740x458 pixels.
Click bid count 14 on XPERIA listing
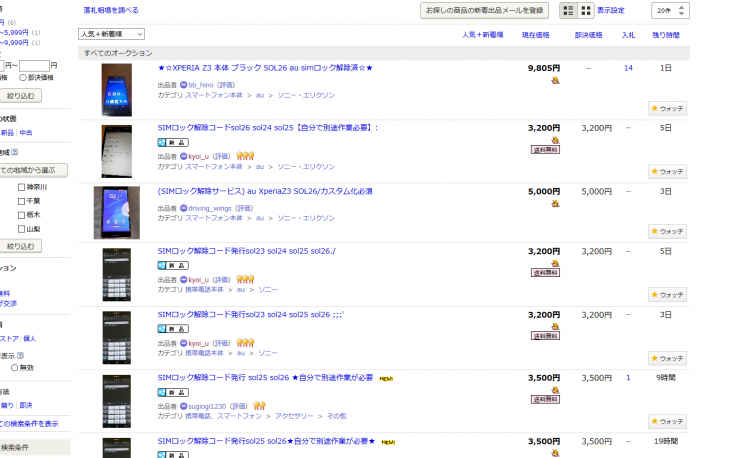coord(628,68)
